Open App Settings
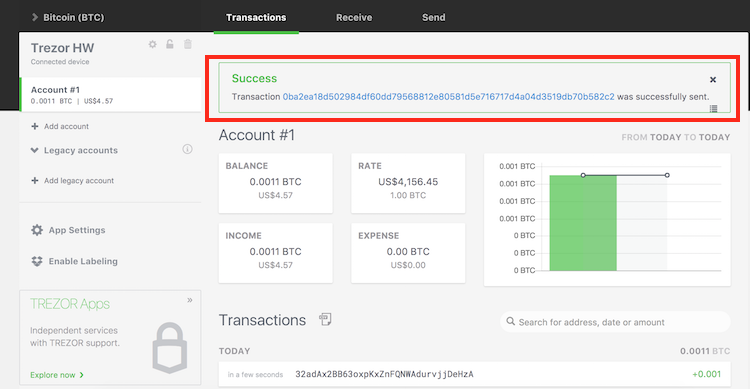This screenshot has height=389, width=750. tap(68, 230)
